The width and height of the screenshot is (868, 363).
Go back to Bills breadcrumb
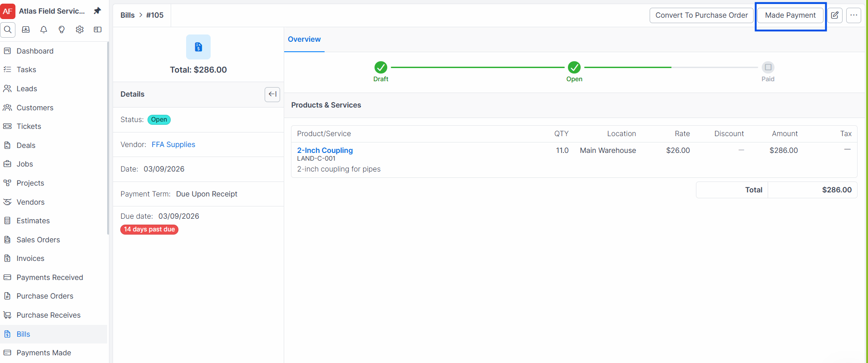click(128, 15)
